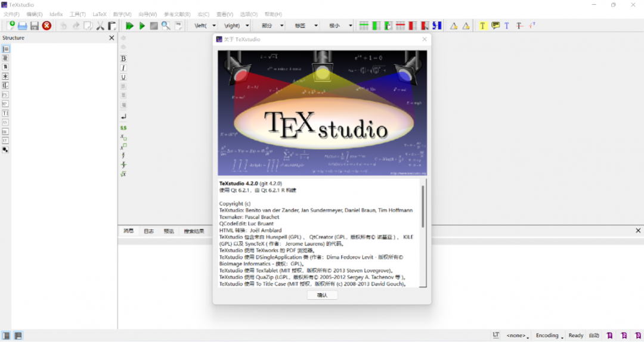Click the About dialog text scrollbar
The image size is (644, 342).
423,206
